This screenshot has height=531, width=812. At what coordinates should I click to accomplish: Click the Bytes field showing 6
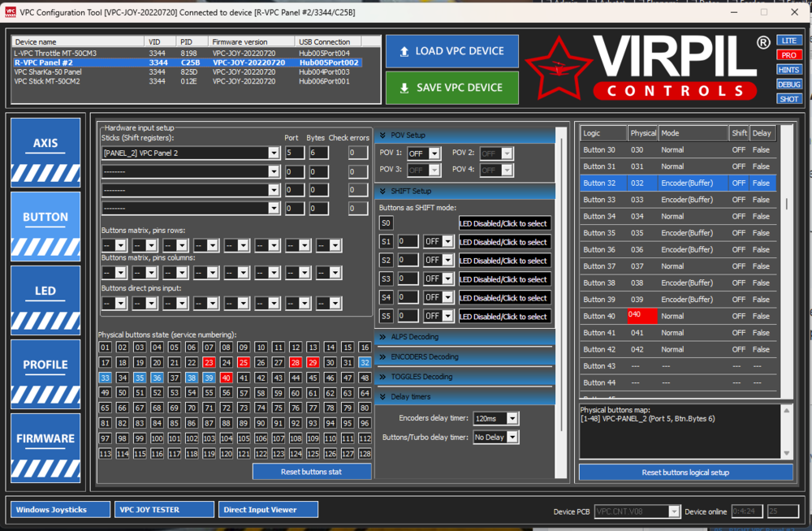pos(318,153)
